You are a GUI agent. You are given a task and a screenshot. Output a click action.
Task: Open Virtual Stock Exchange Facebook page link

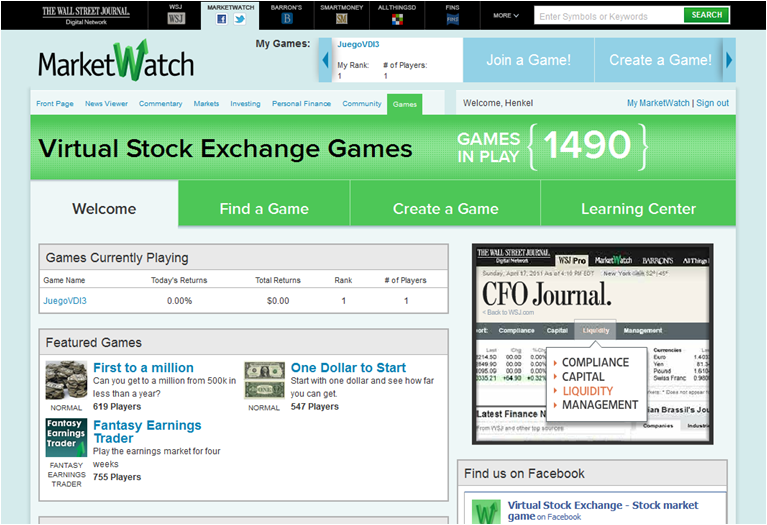point(603,510)
